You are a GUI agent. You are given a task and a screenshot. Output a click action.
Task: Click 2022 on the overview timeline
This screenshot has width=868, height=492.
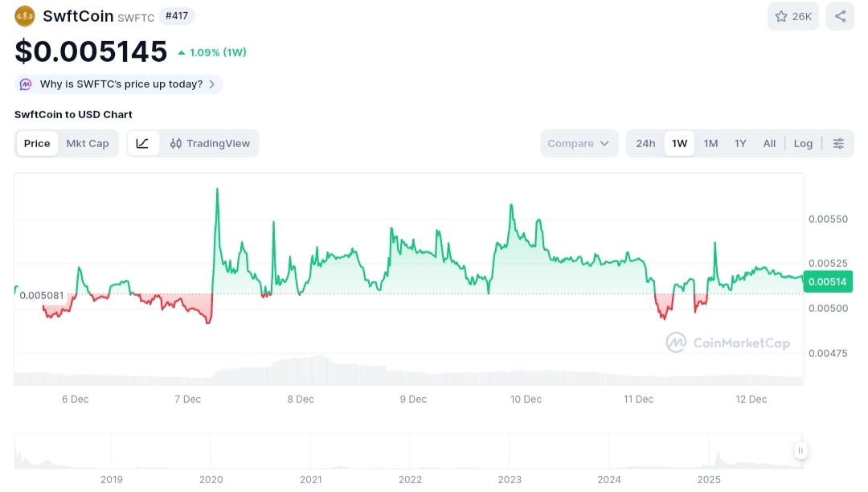pos(410,479)
